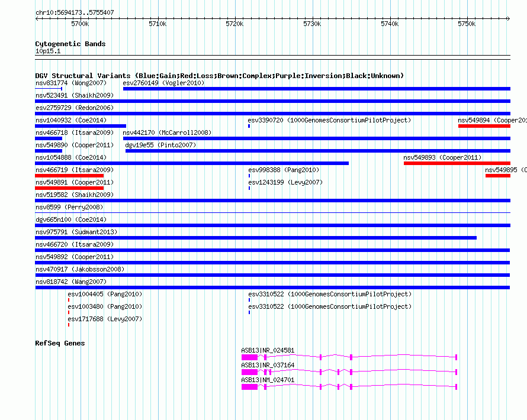Select the red nsv549893 (Cooper2011) loss bar
527x420 pixels.
pyautogui.click(x=457, y=163)
